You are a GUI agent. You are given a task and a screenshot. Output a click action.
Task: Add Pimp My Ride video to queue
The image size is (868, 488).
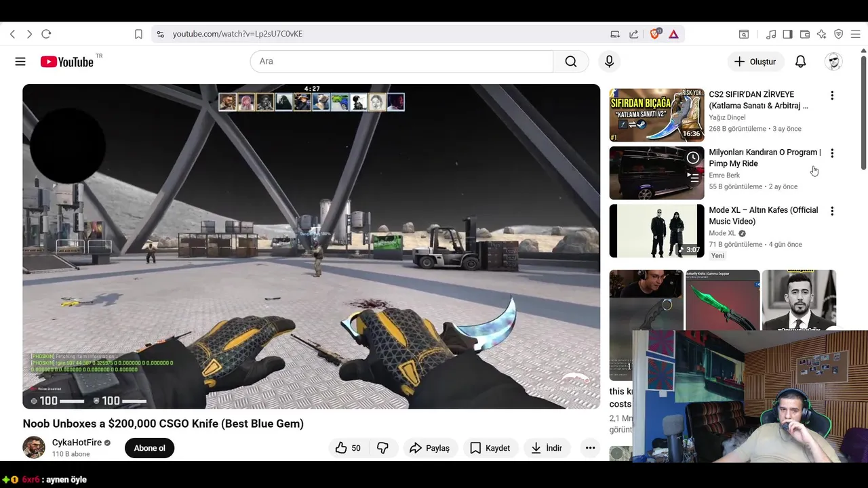pyautogui.click(x=693, y=177)
